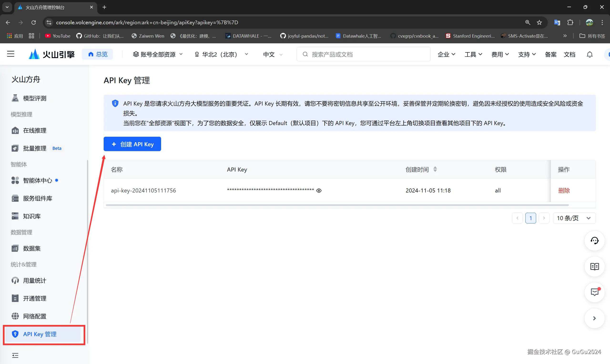Open the floating customer service assistant
The height and width of the screenshot is (364, 610).
pyautogui.click(x=594, y=241)
